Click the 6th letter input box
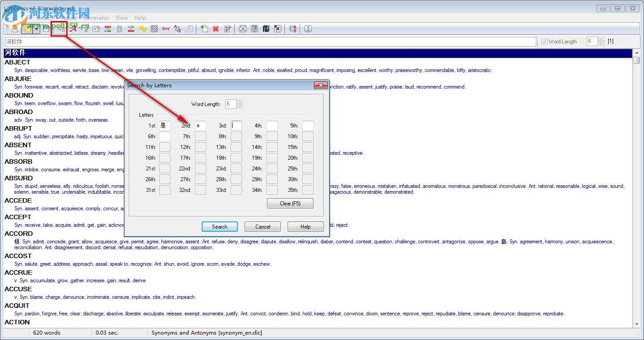 pyautogui.click(x=165, y=136)
